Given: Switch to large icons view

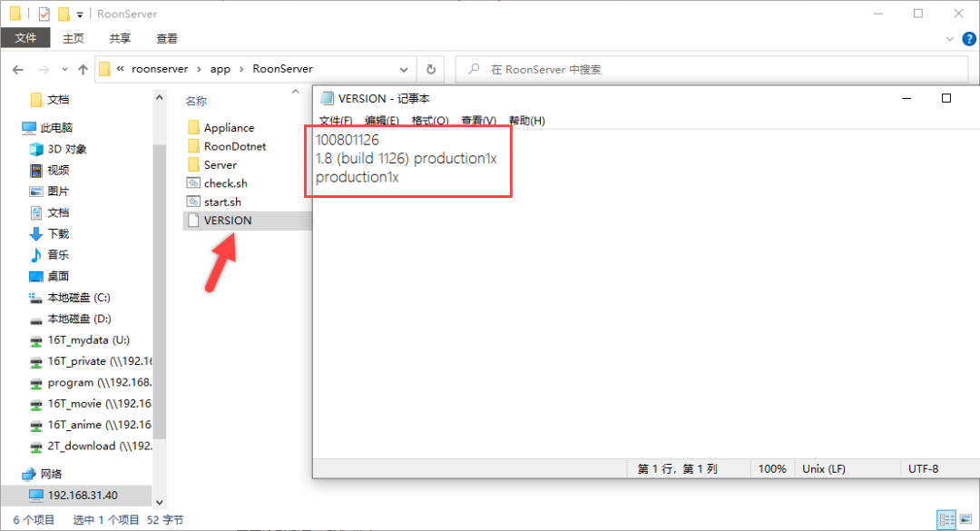Looking at the screenshot, I should pos(966,520).
